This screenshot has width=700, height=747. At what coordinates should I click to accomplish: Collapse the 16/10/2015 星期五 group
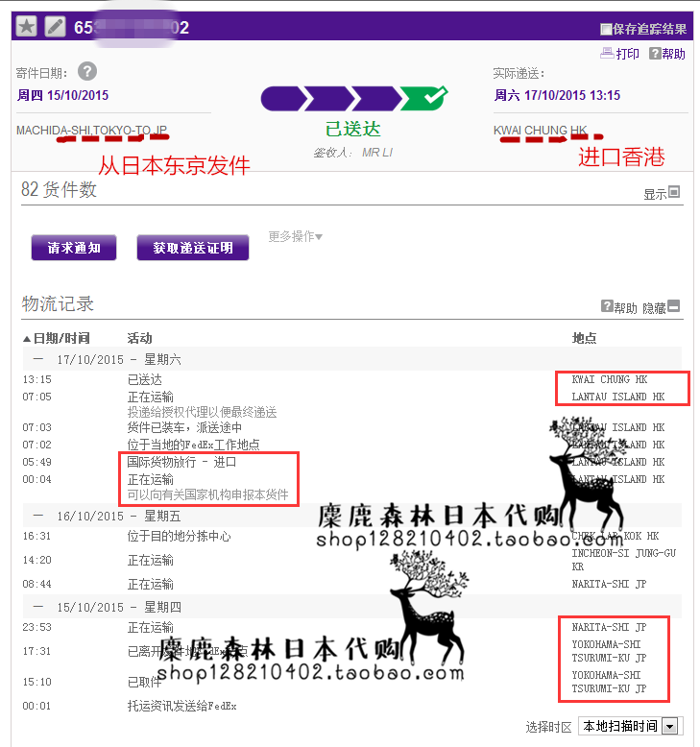pos(37,516)
